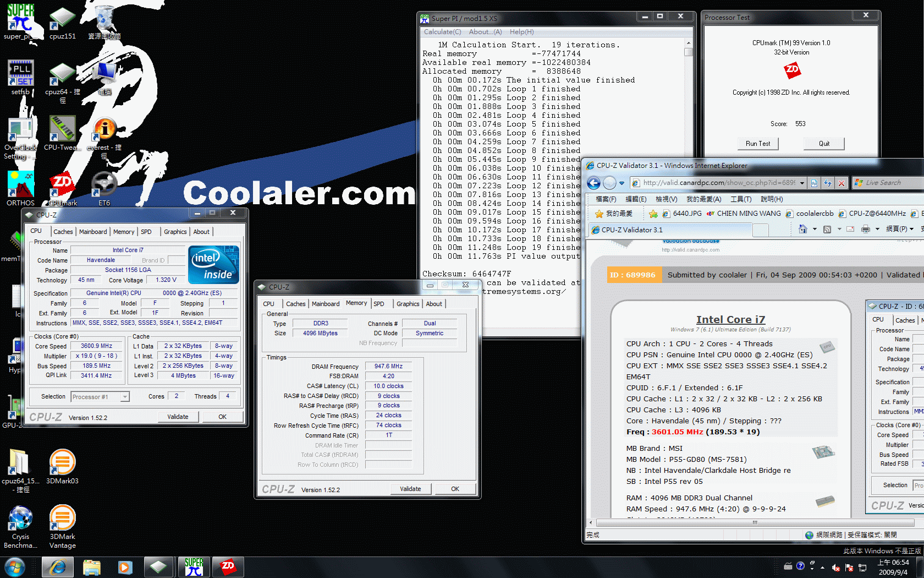Click the network tray icon

[862, 567]
